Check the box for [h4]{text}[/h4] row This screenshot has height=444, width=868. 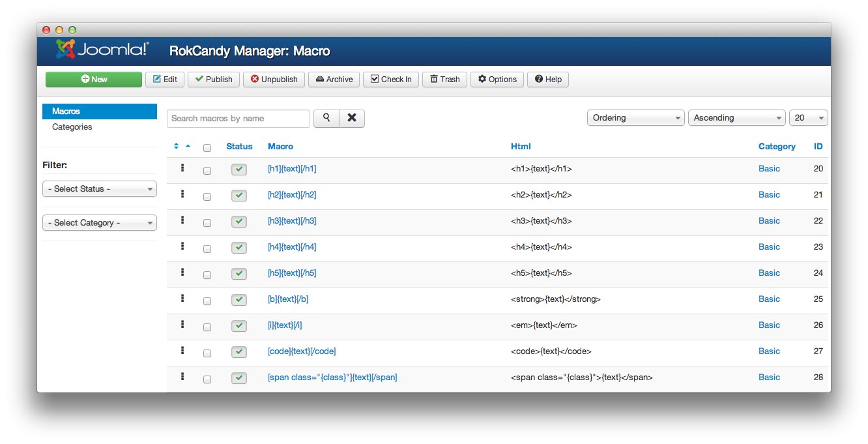[207, 249]
